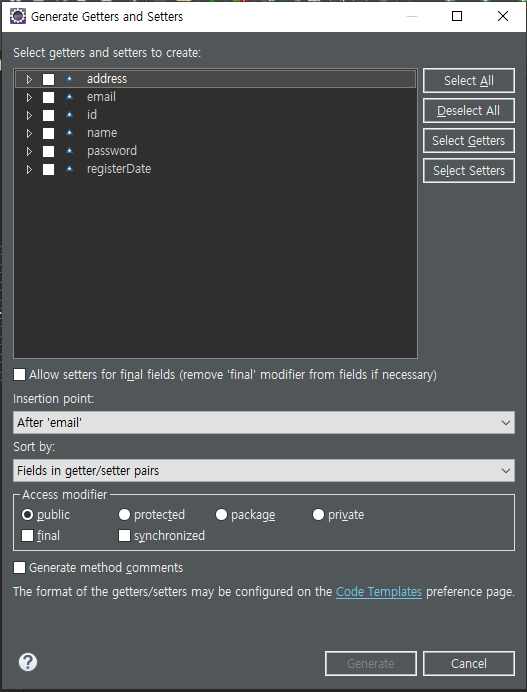The width and height of the screenshot is (527, 692).
Task: Select the email row label
Action: tap(101, 97)
